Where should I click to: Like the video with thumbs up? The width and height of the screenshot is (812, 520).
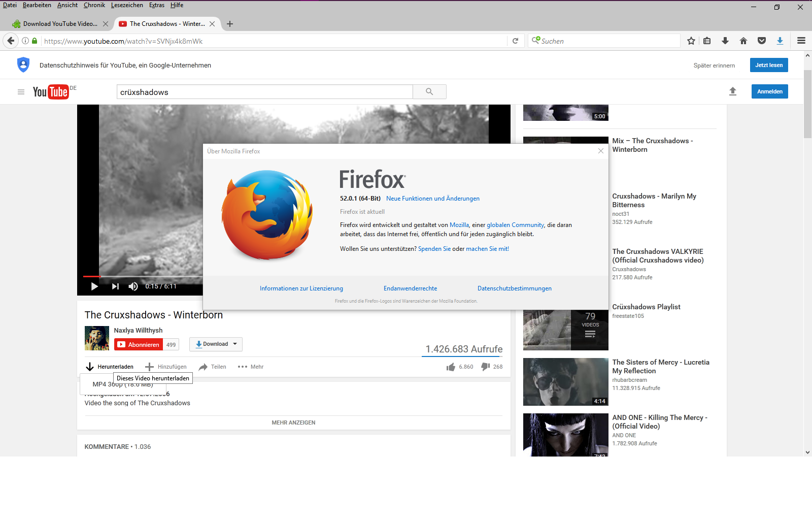451,367
